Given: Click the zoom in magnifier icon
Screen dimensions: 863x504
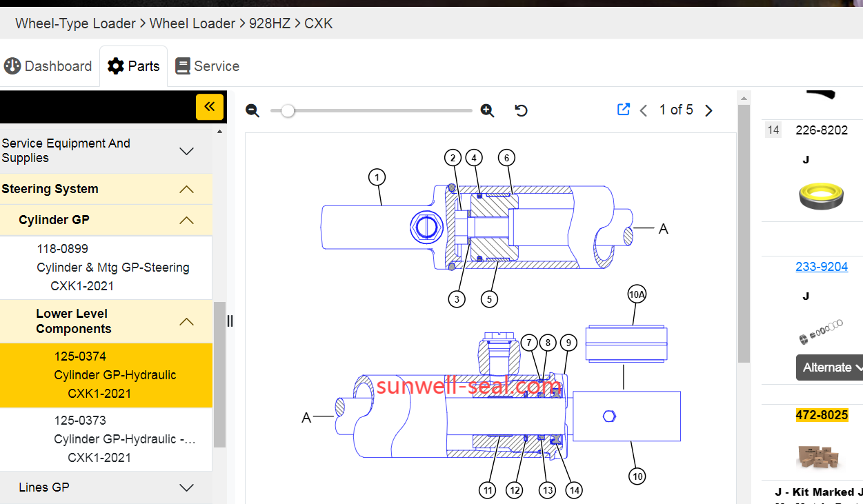Looking at the screenshot, I should (x=488, y=111).
